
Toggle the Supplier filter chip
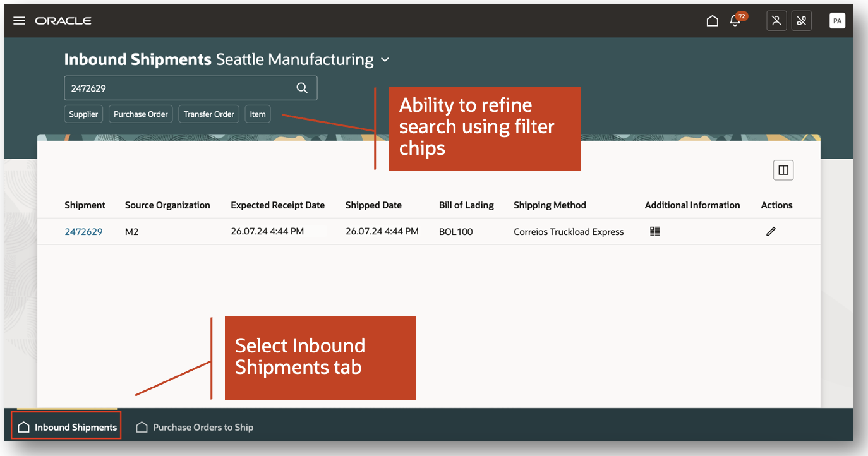click(83, 114)
